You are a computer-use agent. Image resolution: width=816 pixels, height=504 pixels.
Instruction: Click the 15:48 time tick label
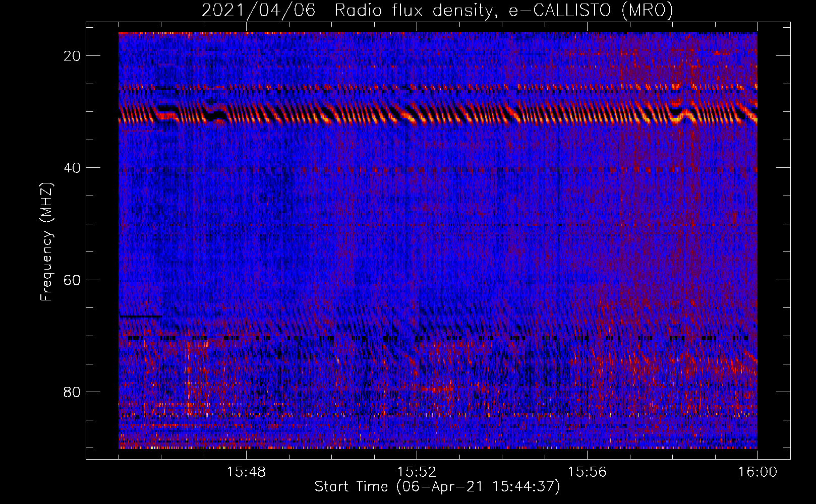pyautogui.click(x=247, y=472)
